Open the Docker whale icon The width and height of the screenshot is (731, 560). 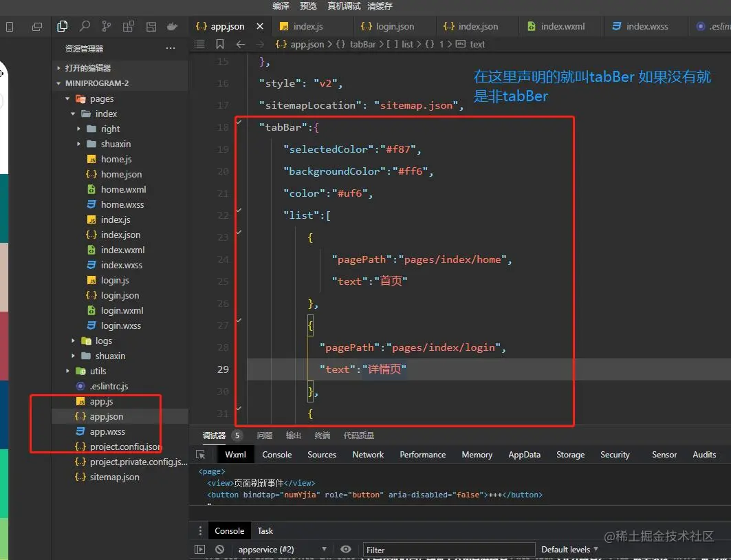[x=173, y=27]
